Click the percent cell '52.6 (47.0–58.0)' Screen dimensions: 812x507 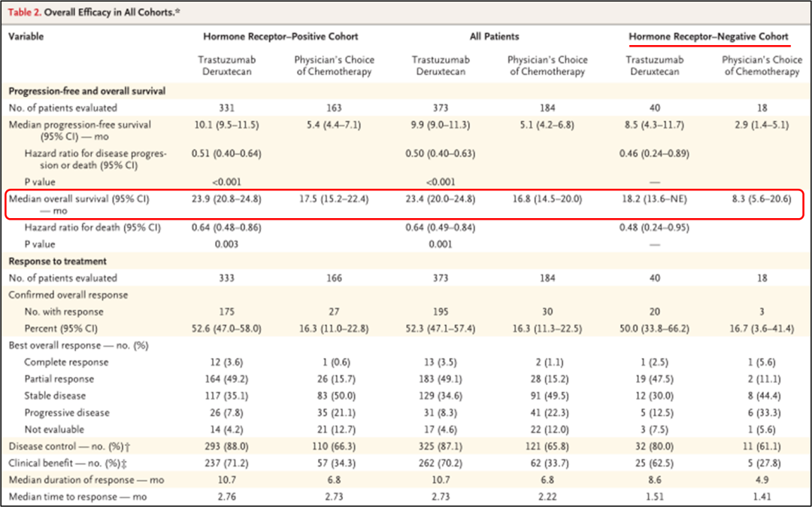pos(226,329)
